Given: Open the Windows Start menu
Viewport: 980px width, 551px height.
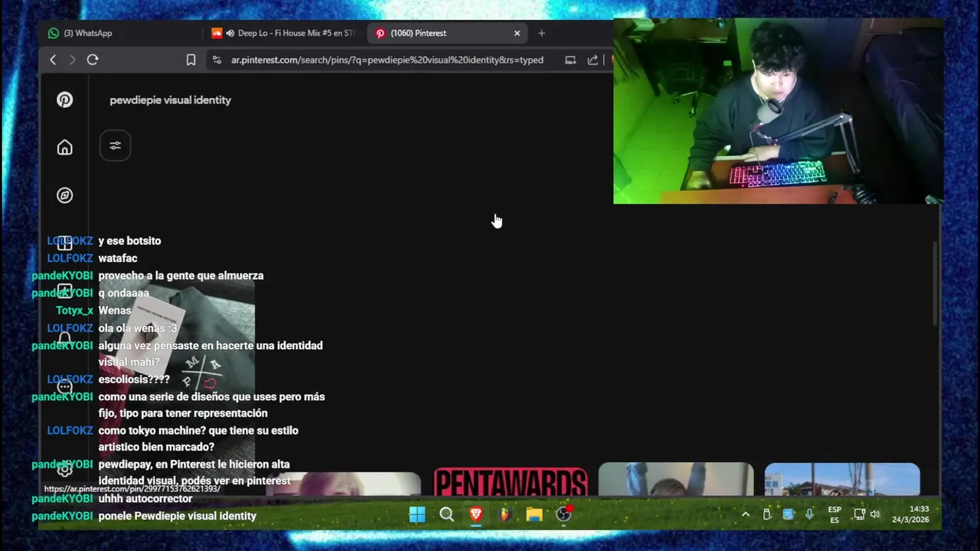Looking at the screenshot, I should [417, 514].
